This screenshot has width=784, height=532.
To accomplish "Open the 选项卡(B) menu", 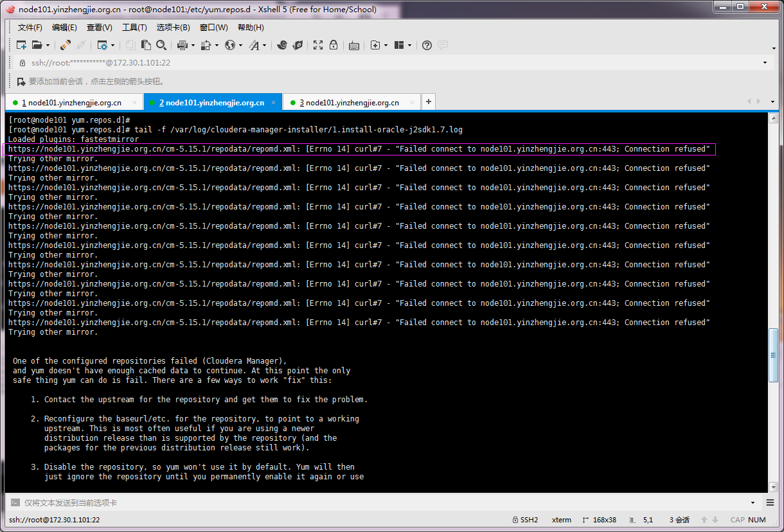I will [x=174, y=28].
